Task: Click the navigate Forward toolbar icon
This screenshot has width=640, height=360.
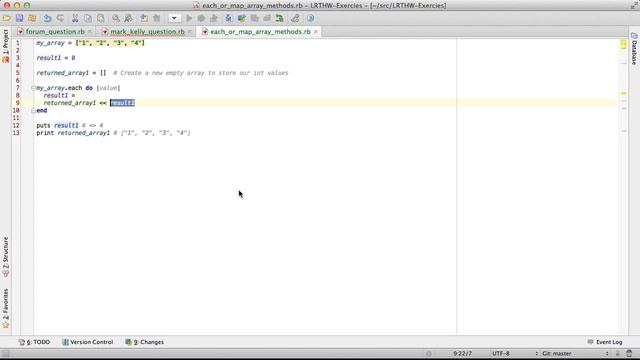Action: (x=156, y=18)
